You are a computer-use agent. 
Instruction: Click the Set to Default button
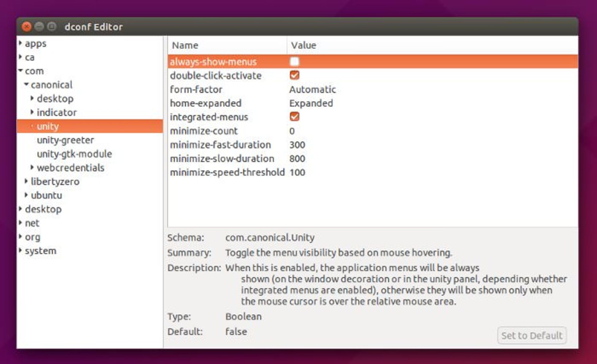[x=531, y=335]
